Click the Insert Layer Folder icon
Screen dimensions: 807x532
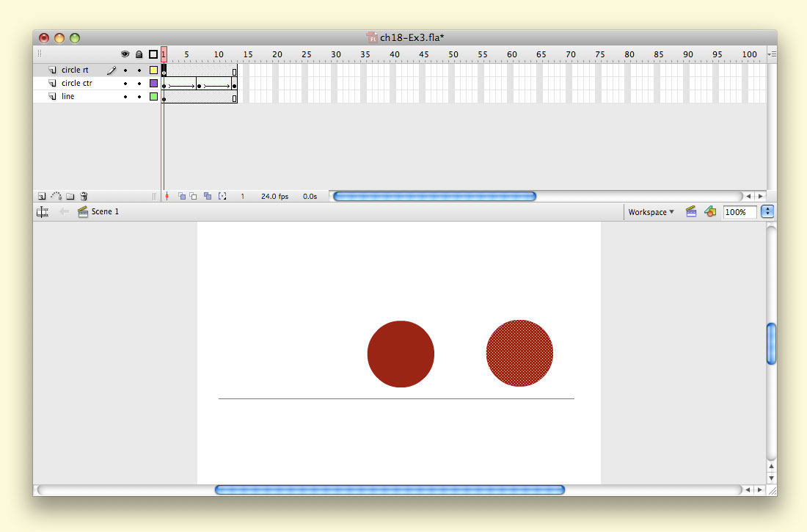(x=70, y=197)
